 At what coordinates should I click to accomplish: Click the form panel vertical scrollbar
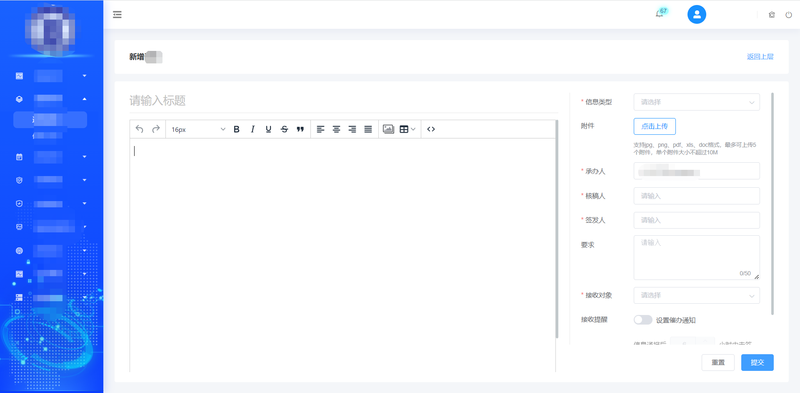772,203
